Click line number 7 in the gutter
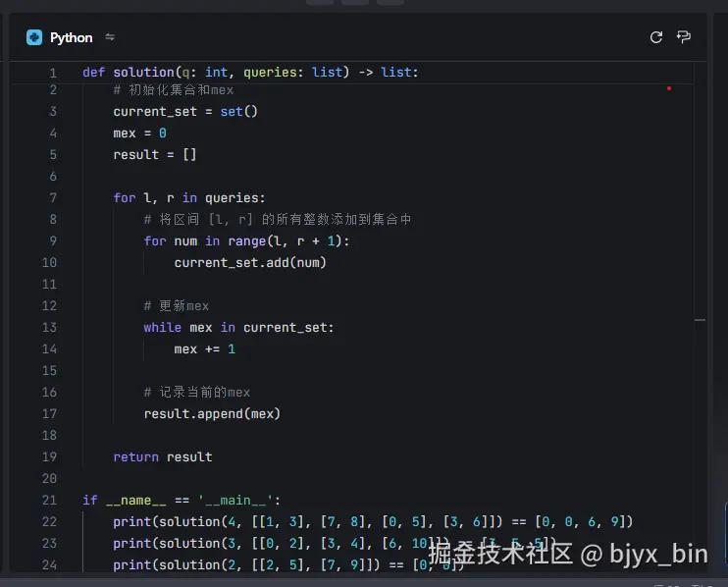Screen dimensions: 728x587 point(53,198)
